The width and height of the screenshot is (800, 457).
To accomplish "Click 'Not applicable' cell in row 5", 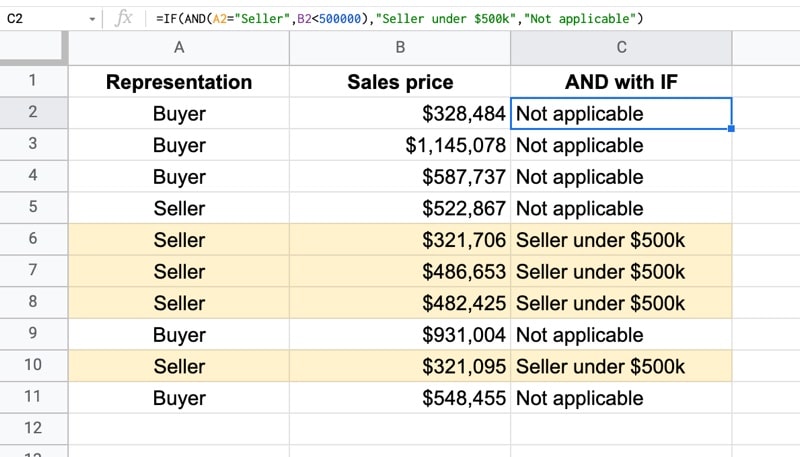I will point(621,208).
